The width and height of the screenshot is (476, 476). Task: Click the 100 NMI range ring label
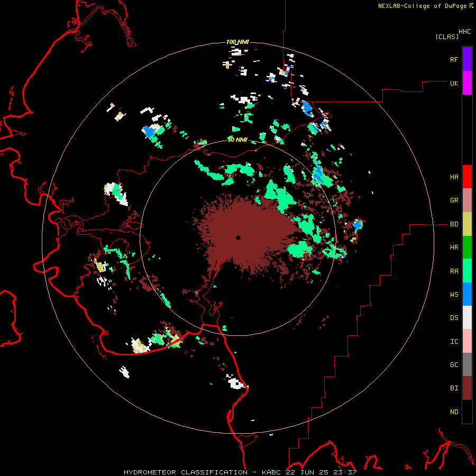(x=237, y=42)
